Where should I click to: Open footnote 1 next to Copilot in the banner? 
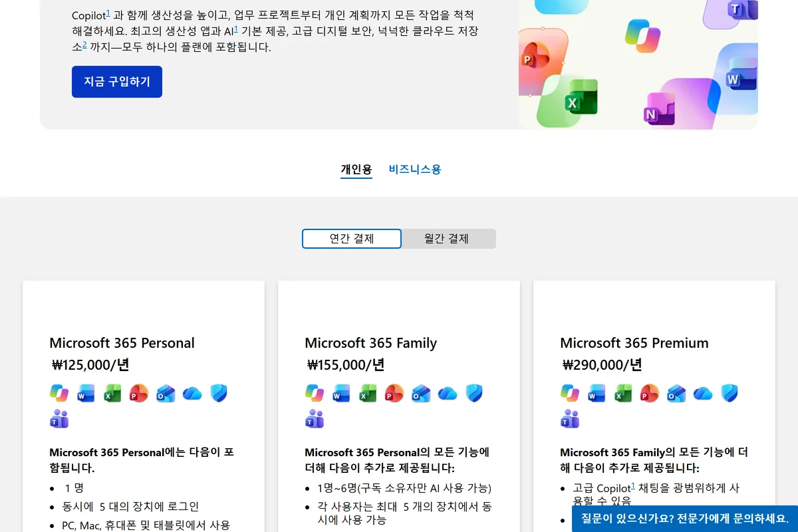click(x=108, y=12)
